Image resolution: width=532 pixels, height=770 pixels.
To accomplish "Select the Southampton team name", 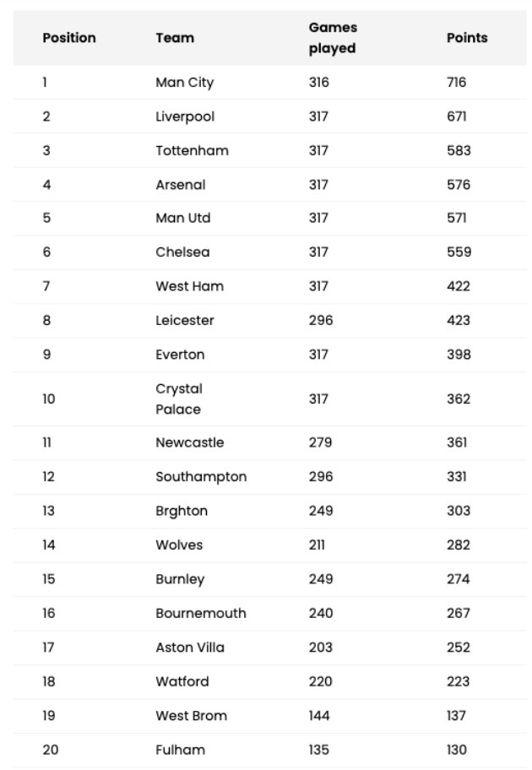I will [x=201, y=477].
